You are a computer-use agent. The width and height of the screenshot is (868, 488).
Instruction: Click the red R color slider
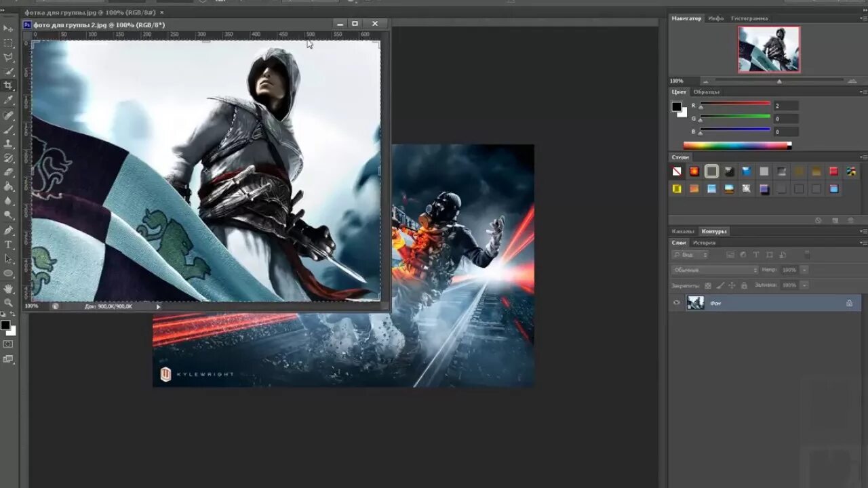(x=735, y=104)
